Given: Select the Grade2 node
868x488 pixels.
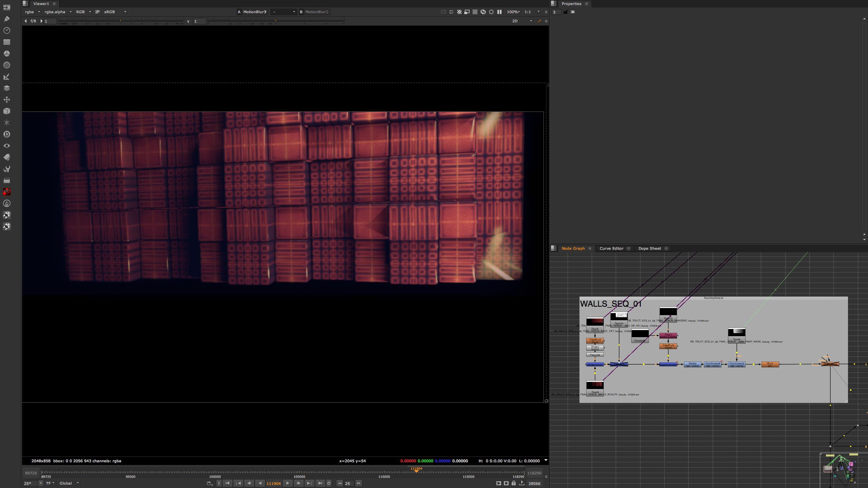Looking at the screenshot, I should point(692,364).
